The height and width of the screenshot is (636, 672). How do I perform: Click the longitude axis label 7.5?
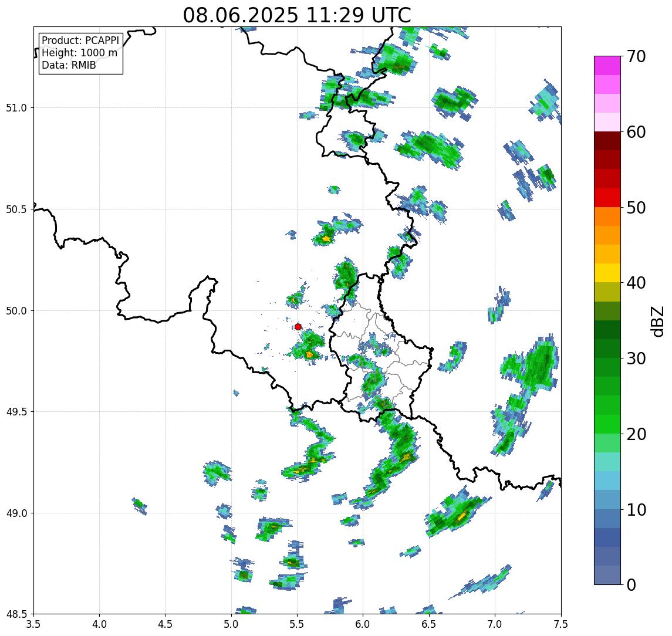[561, 624]
